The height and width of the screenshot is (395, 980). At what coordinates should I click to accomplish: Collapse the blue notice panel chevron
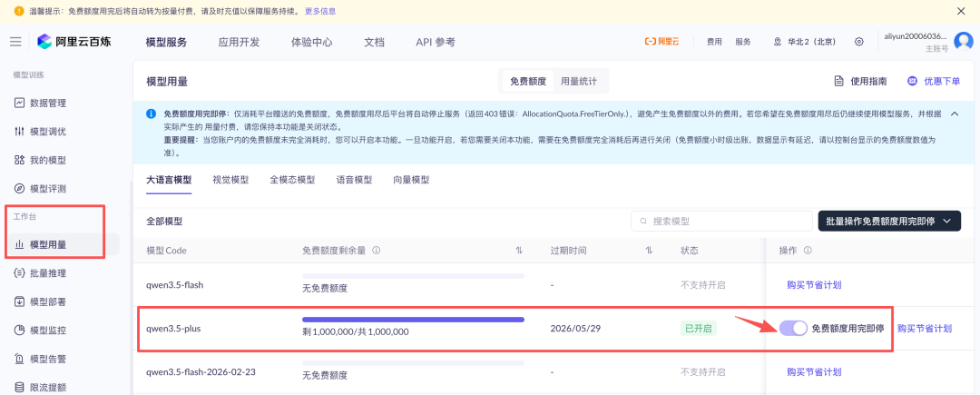pos(955,114)
